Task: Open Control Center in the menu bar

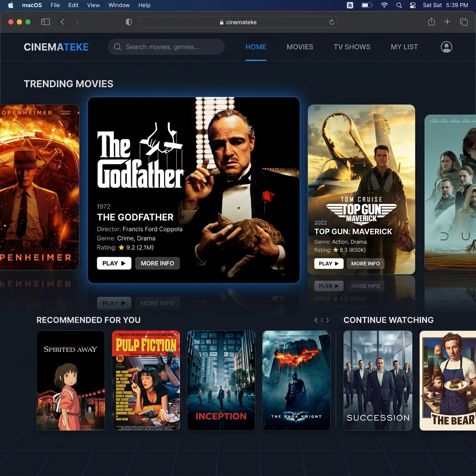Action: [x=413, y=5]
